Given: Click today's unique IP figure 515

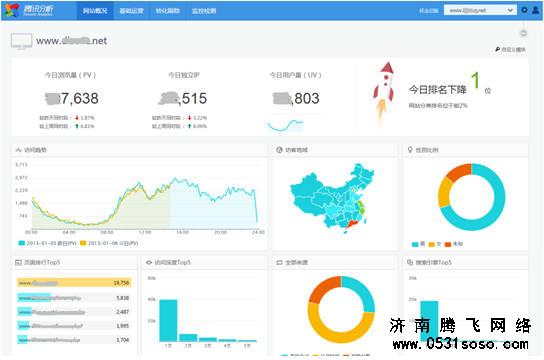Looking at the screenshot, I should pyautogui.click(x=183, y=98).
